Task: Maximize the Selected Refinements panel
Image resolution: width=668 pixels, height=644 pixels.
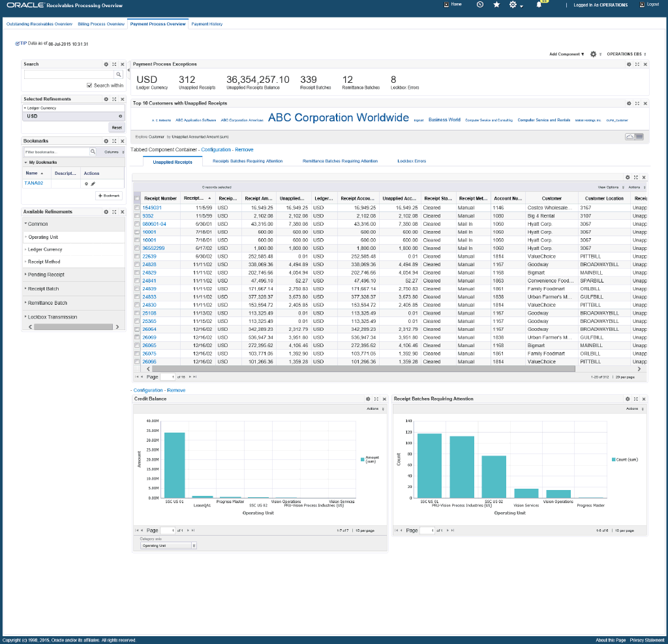Action: (114, 99)
